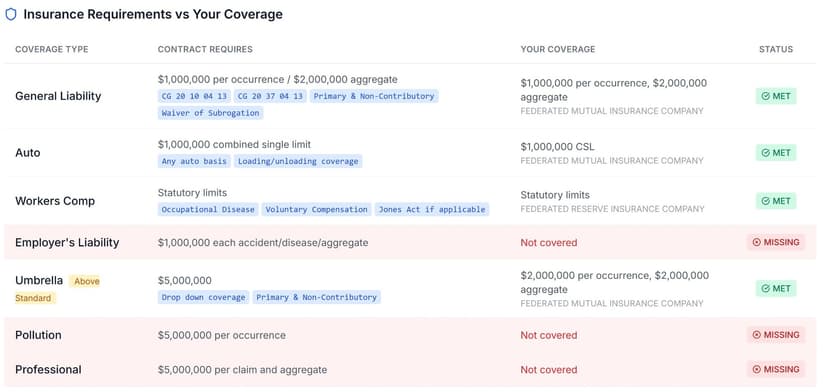Click the MET status badge for General Liability

(776, 96)
